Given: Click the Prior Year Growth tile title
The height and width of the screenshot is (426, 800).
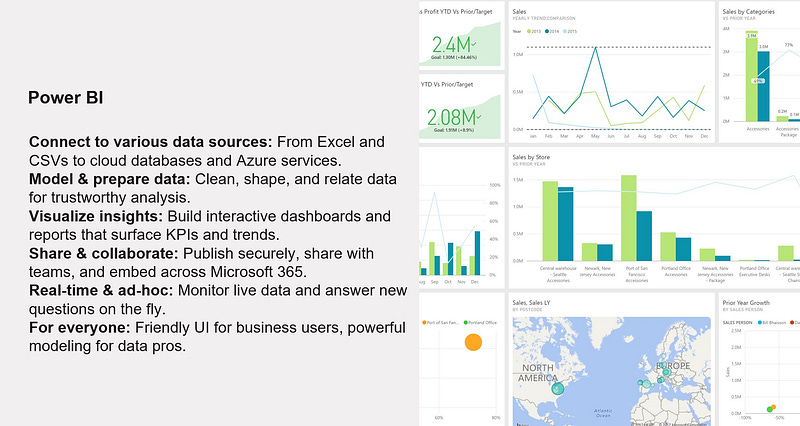Looking at the screenshot, I should (746, 303).
